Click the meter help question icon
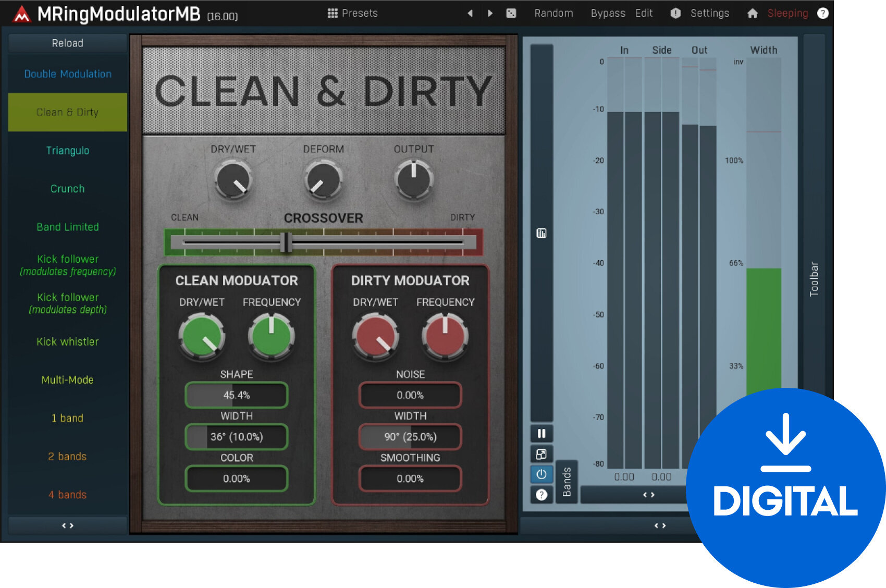The height and width of the screenshot is (588, 886). click(542, 494)
